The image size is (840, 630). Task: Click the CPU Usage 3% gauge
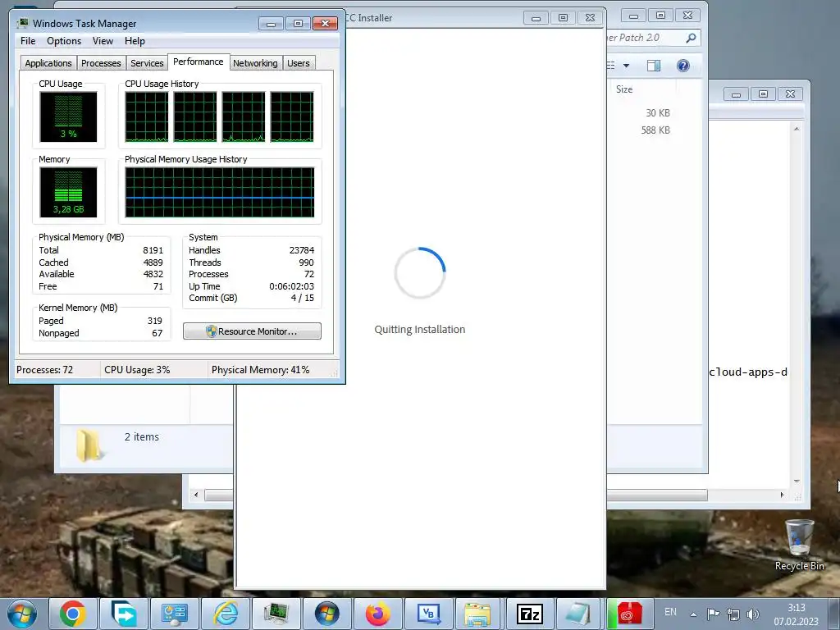click(68, 116)
